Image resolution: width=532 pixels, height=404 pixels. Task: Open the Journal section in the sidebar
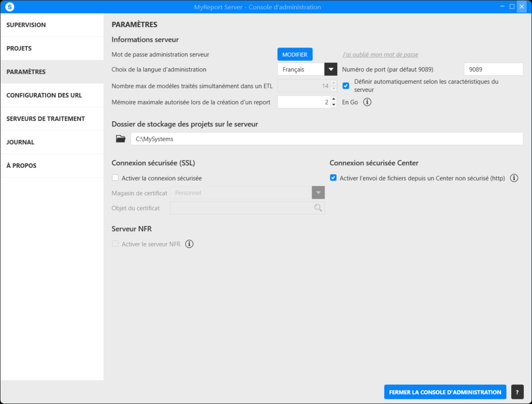pos(20,142)
